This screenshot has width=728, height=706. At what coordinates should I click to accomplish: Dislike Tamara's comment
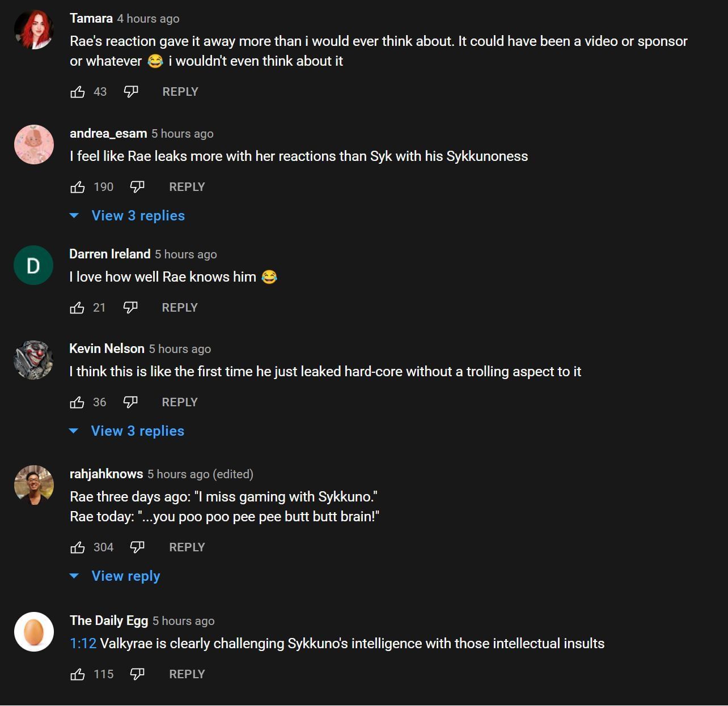[131, 92]
